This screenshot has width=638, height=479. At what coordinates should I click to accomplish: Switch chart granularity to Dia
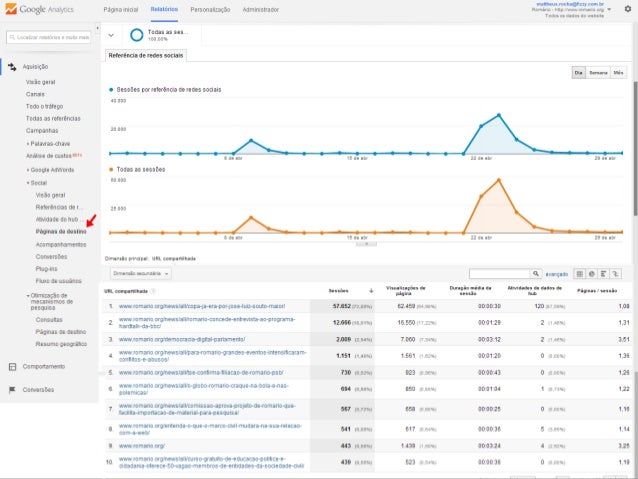[578, 73]
